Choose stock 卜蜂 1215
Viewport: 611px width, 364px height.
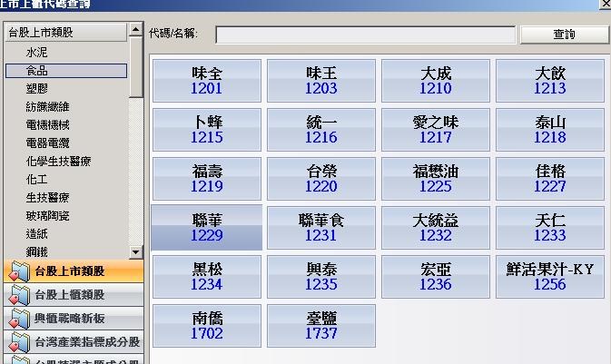pyautogui.click(x=207, y=130)
